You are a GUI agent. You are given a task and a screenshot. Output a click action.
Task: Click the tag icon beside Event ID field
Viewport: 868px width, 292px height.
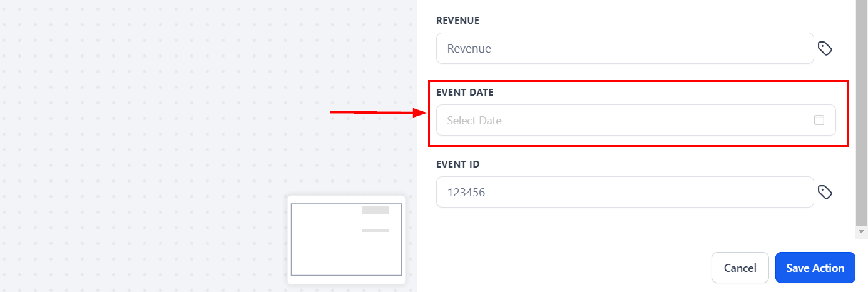[825, 193]
